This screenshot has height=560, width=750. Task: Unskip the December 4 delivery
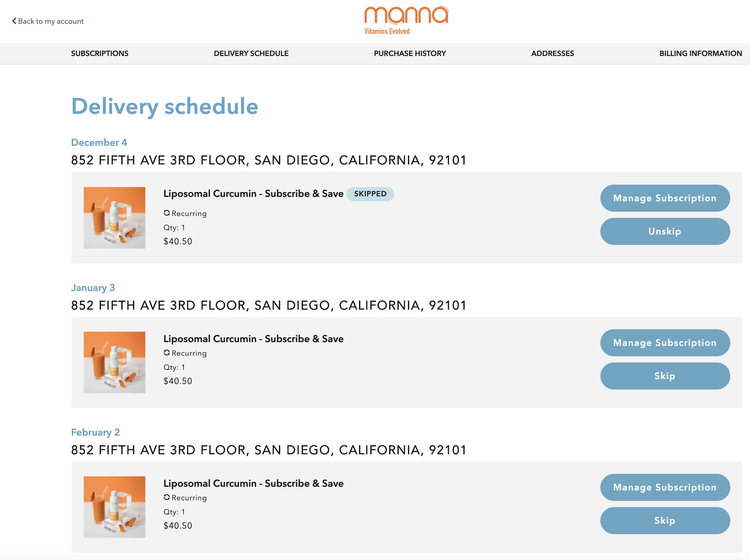point(665,231)
